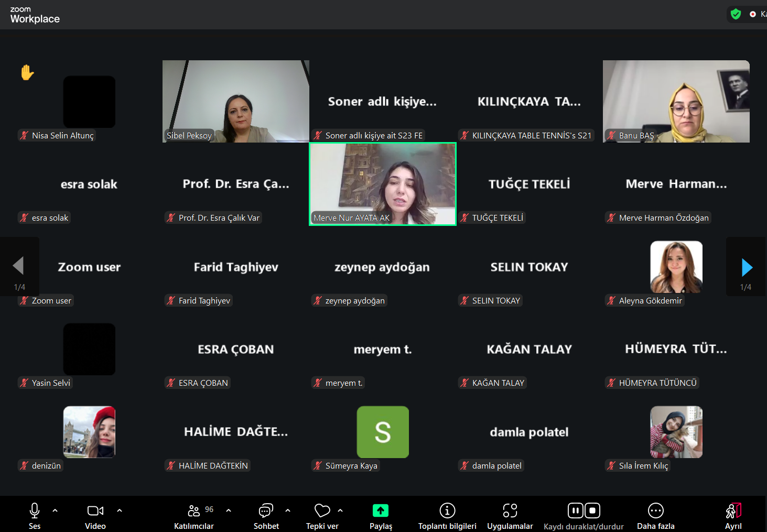Click the green Paylaş share screen icon
Viewport: 767px width, 532px height.
(380, 511)
